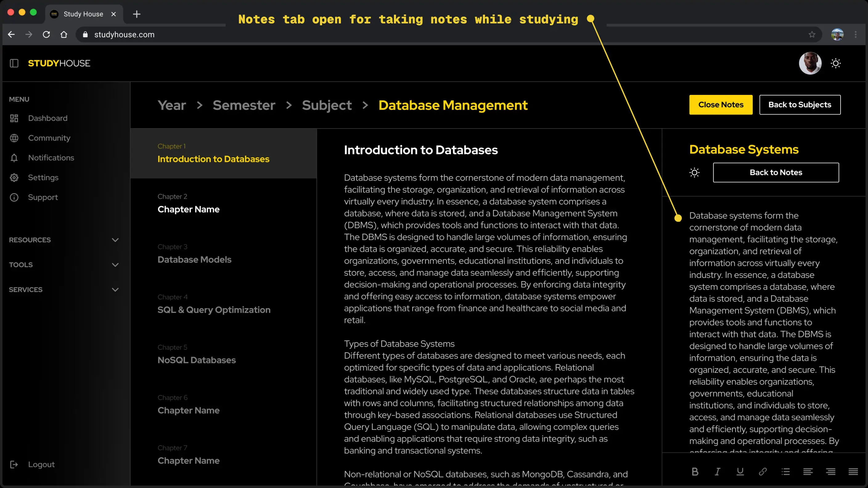
Task: Expand the RESOURCES section chevron
Action: click(x=115, y=240)
